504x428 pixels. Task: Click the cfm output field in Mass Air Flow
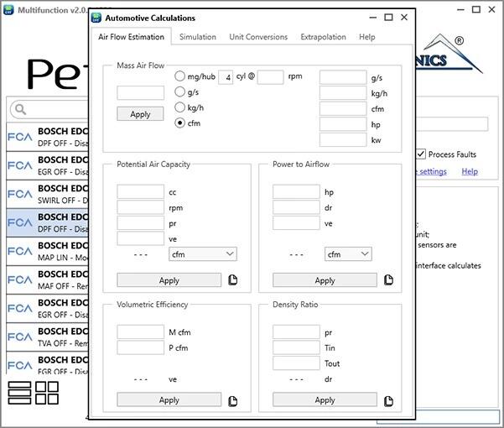343,109
